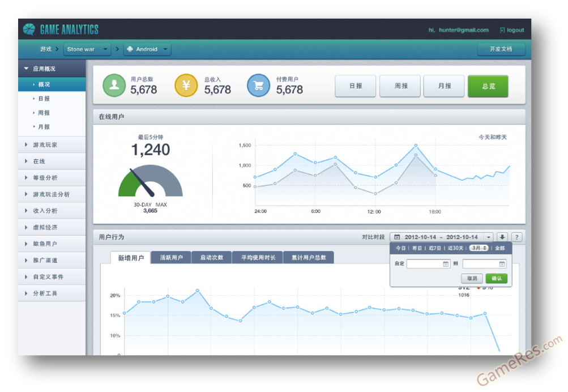Click the blue shopping cart 付费用户 icon
568x392 pixels.
[258, 85]
